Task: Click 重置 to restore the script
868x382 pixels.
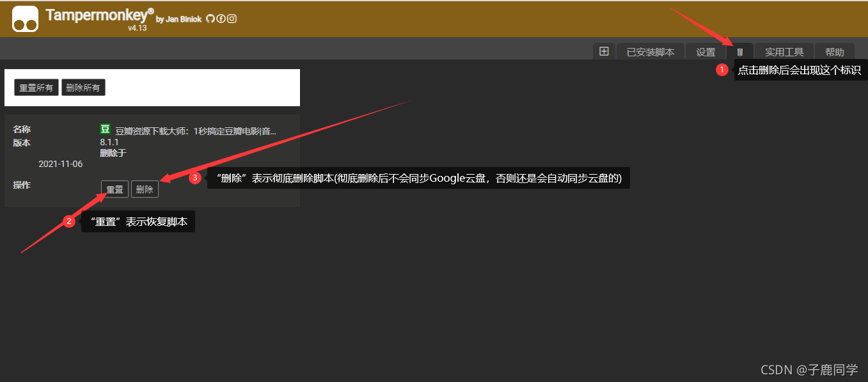Action: point(114,189)
